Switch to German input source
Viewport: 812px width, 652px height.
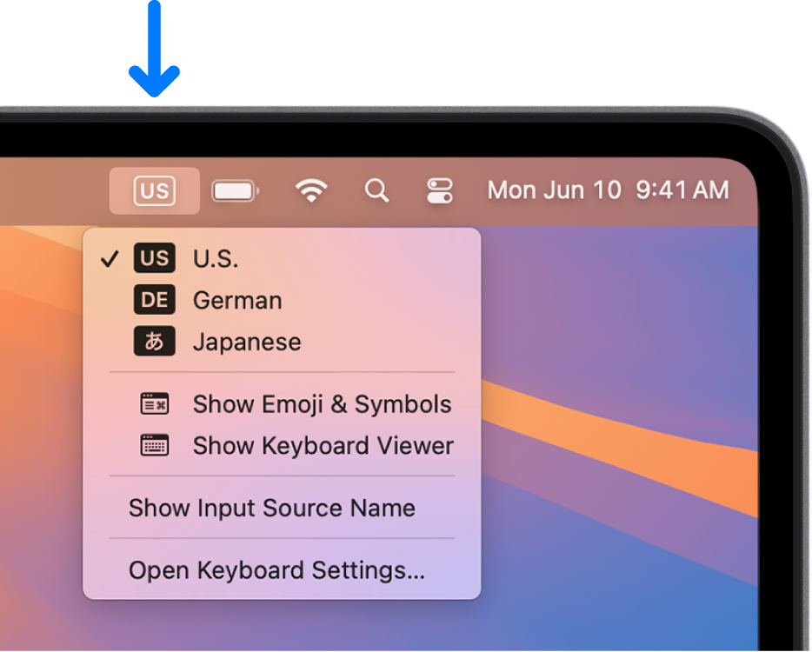tap(282, 300)
